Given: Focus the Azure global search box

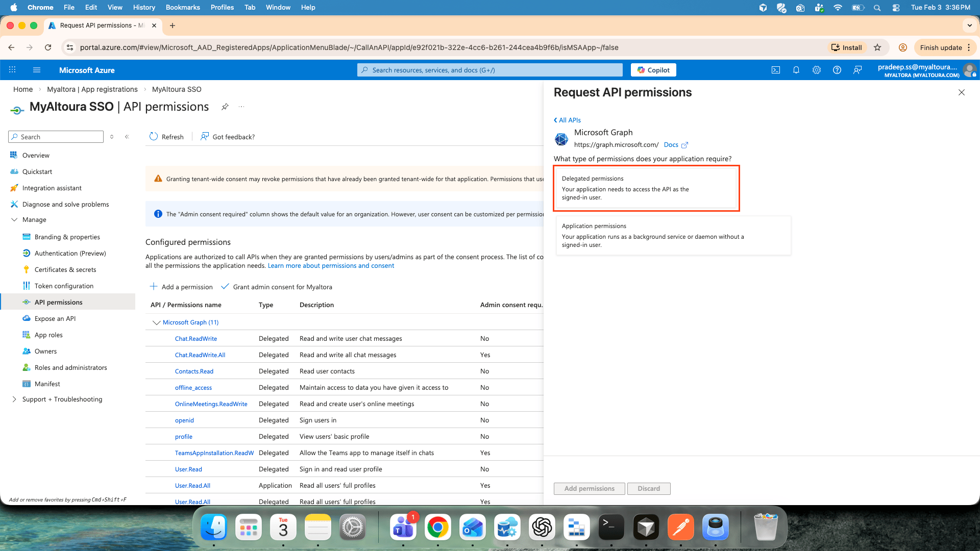Looking at the screenshot, I should tap(490, 70).
